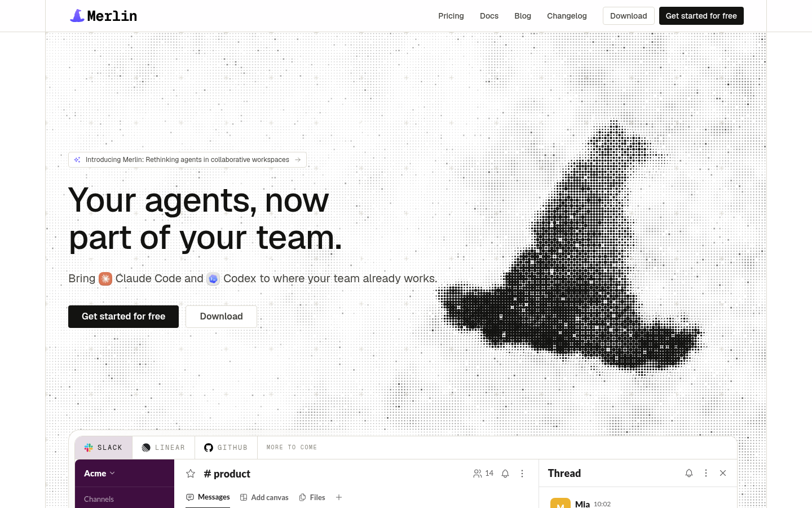Click the Thread notification bell icon
The height and width of the screenshot is (508, 812).
(x=689, y=473)
